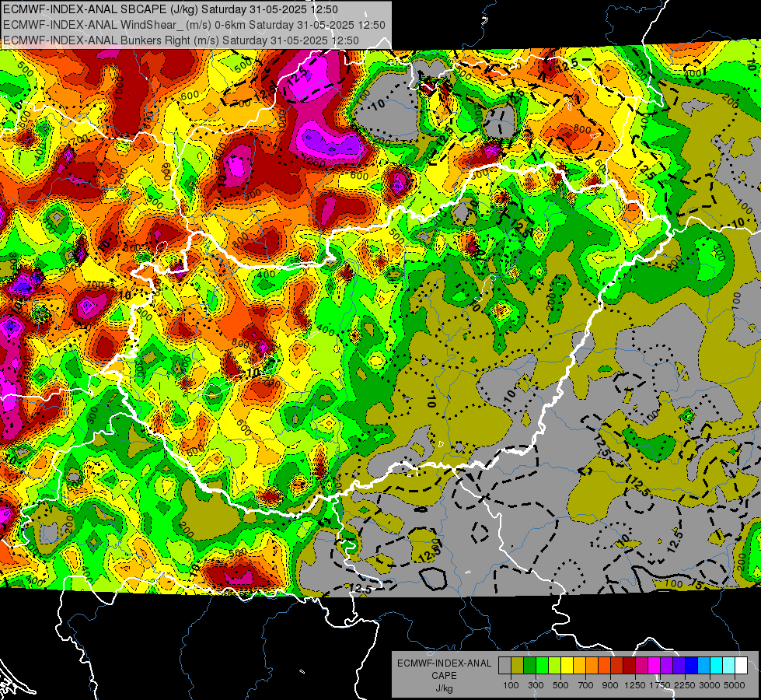Image resolution: width=761 pixels, height=700 pixels.
Task: Select the pure blue legend swatch
Action: tap(692, 665)
